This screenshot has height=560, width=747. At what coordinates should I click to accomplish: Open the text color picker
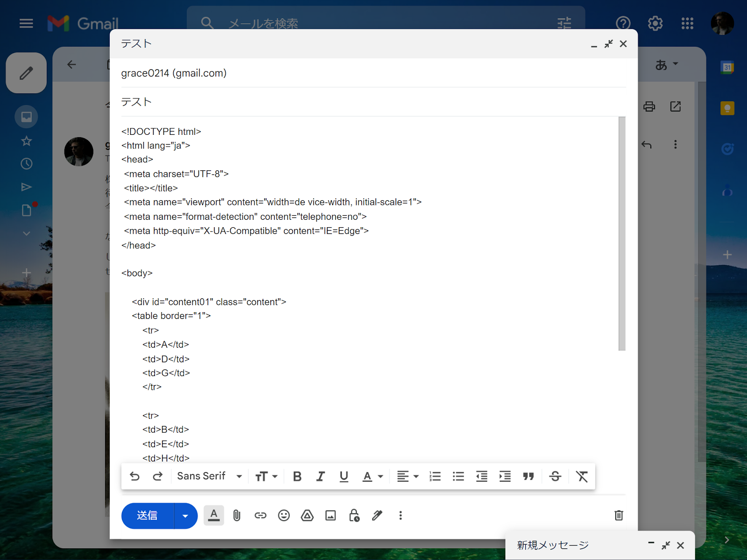pyautogui.click(x=373, y=476)
